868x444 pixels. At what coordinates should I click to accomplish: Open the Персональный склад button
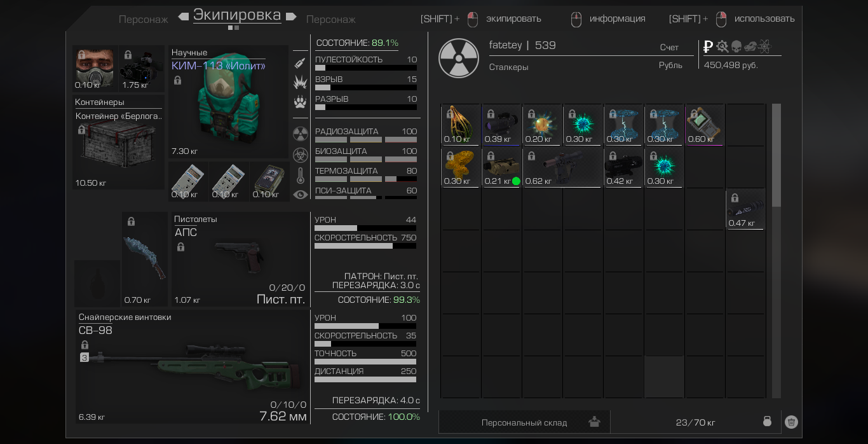click(x=524, y=422)
